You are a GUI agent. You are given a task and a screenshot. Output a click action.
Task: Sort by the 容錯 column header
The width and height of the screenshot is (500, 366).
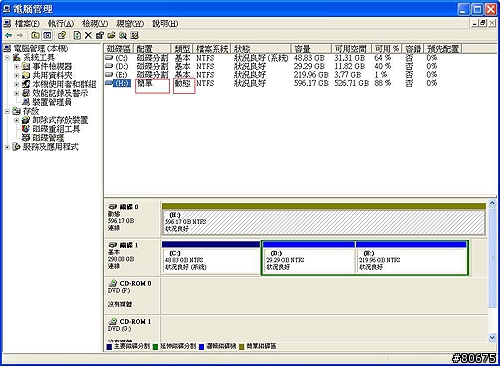click(x=413, y=49)
